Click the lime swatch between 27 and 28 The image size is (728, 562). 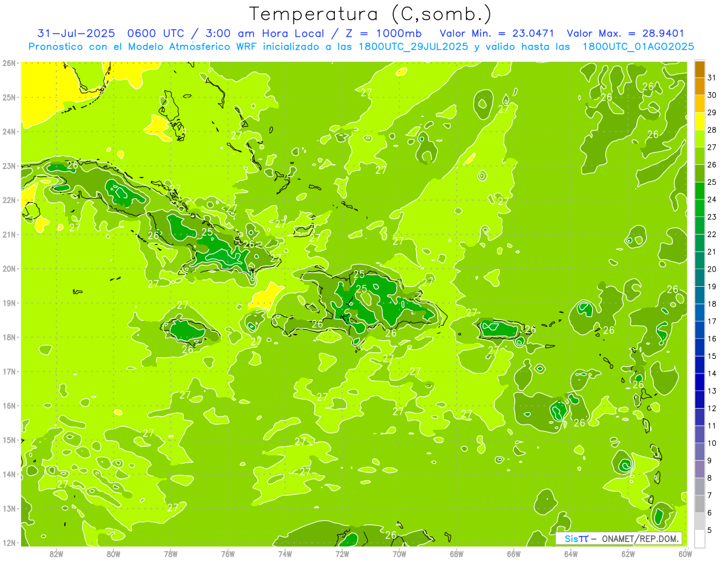coord(699,139)
